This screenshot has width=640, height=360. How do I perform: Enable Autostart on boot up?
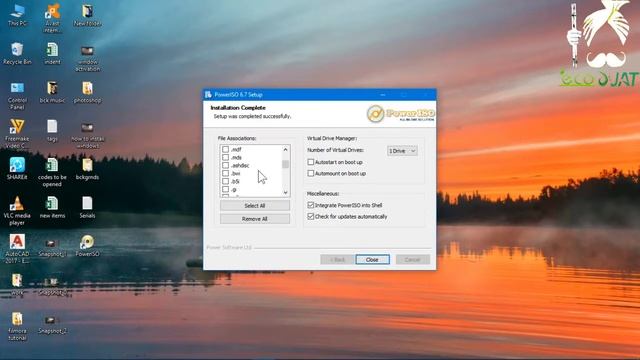point(311,162)
